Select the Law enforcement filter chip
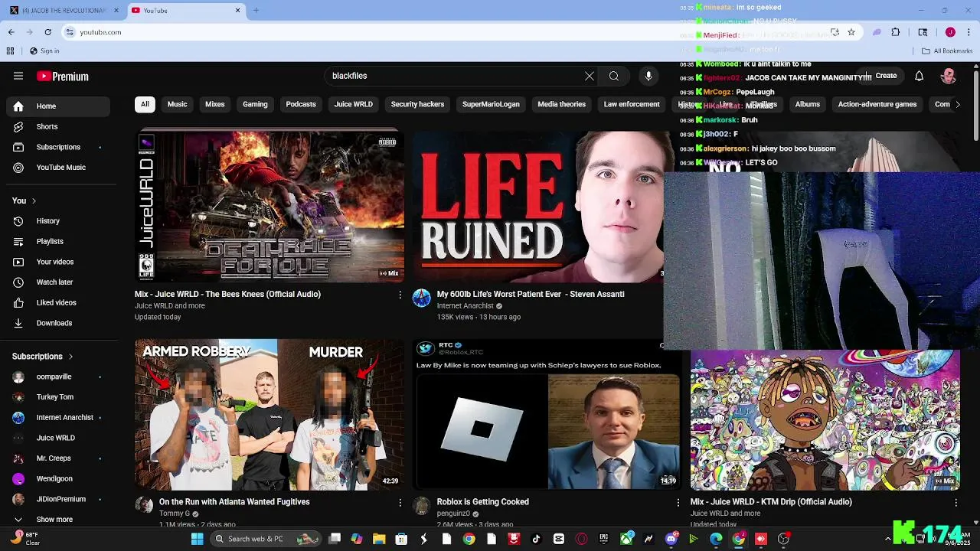The image size is (980, 551). pos(632,104)
